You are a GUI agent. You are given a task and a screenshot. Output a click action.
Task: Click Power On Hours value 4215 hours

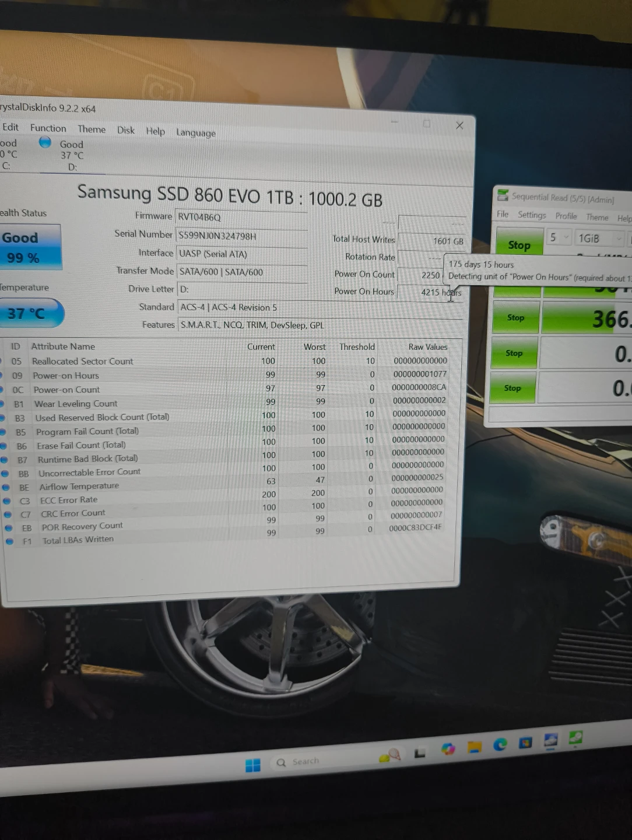[430, 292]
